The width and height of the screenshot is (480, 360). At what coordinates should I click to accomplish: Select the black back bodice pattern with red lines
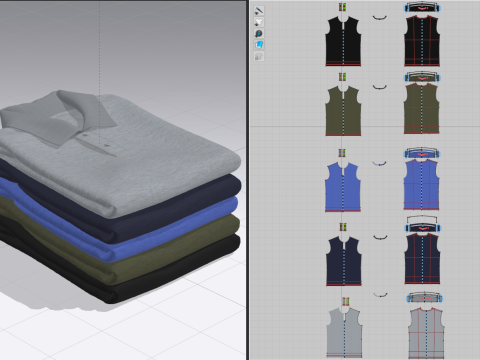422,41
